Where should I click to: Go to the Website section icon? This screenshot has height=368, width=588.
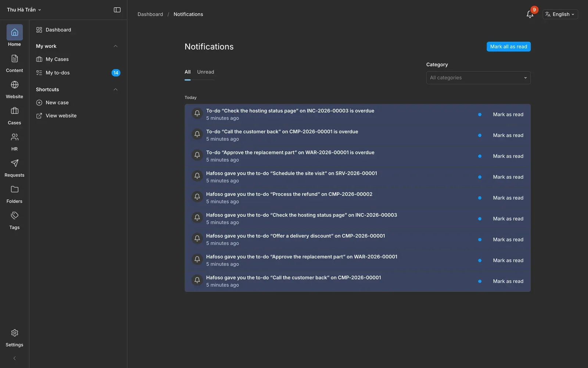point(15,85)
